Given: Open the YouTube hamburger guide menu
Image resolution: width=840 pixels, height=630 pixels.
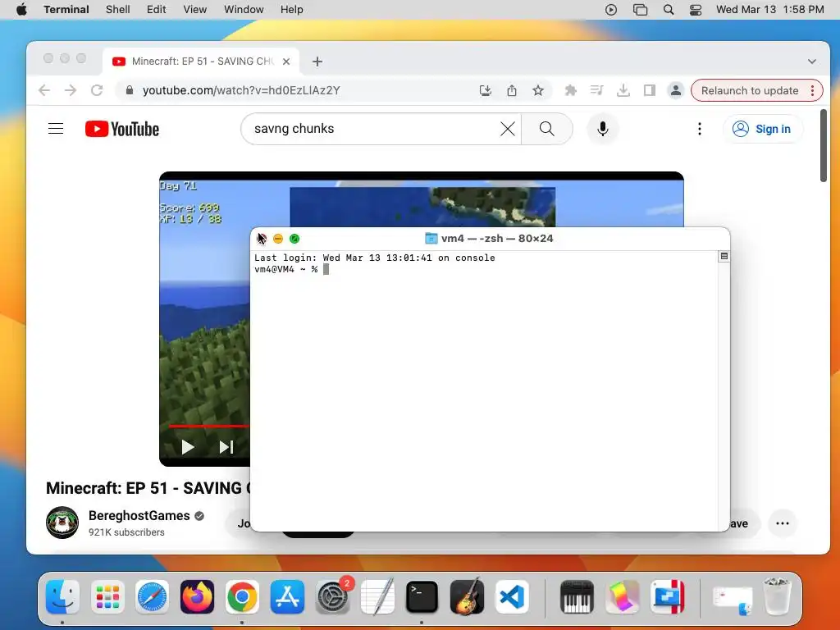Looking at the screenshot, I should click(x=56, y=129).
